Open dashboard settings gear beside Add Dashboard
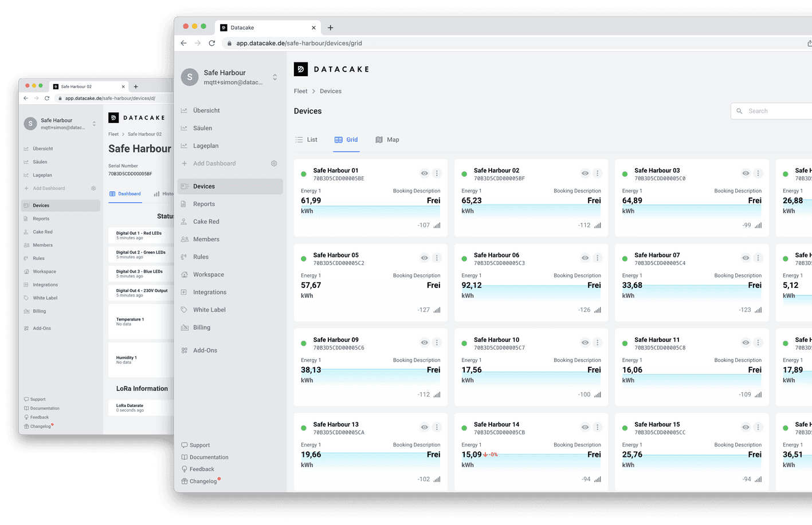This screenshot has width=812, height=525. 274,164
